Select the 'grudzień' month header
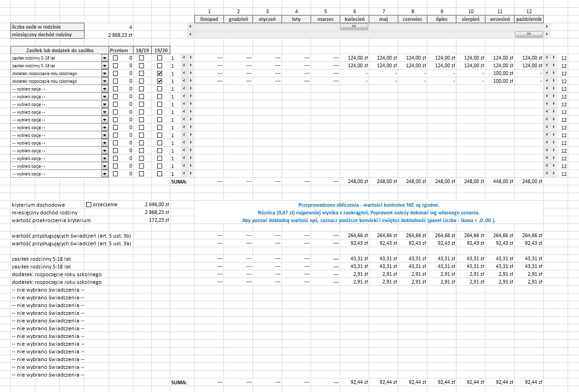579x392 pixels. 238,19
